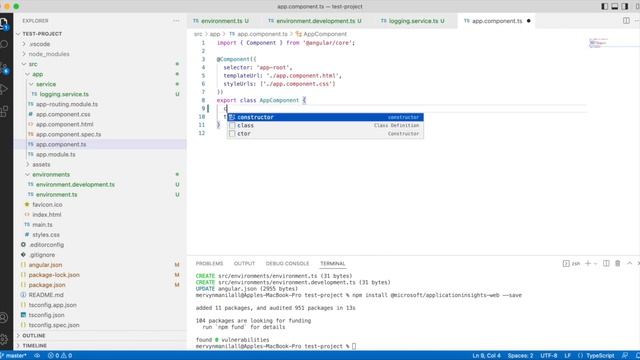This screenshot has height=360, width=640.
Task: Open Explorer more actions ellipsis
Action: pos(176,20)
